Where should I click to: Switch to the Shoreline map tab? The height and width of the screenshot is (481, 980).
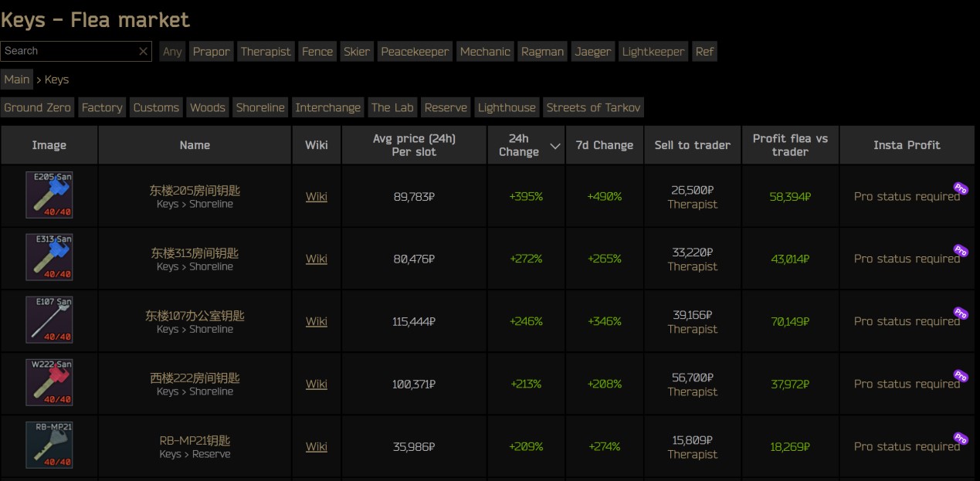[260, 107]
